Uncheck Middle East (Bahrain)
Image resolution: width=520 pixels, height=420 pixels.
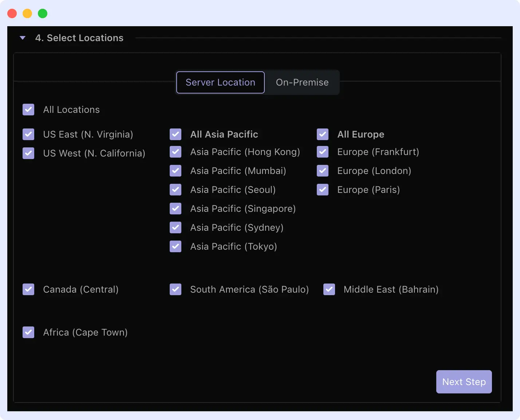point(329,289)
